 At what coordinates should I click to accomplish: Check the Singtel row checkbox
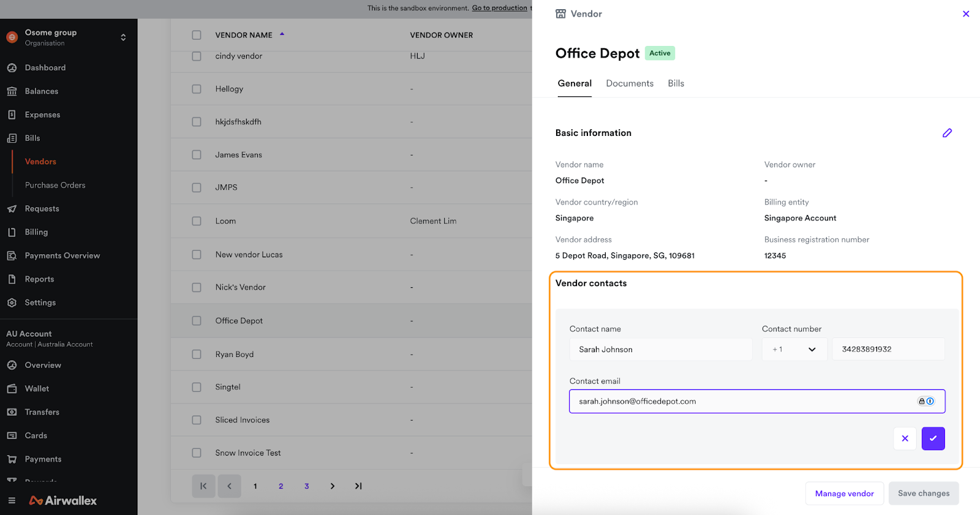pos(197,387)
